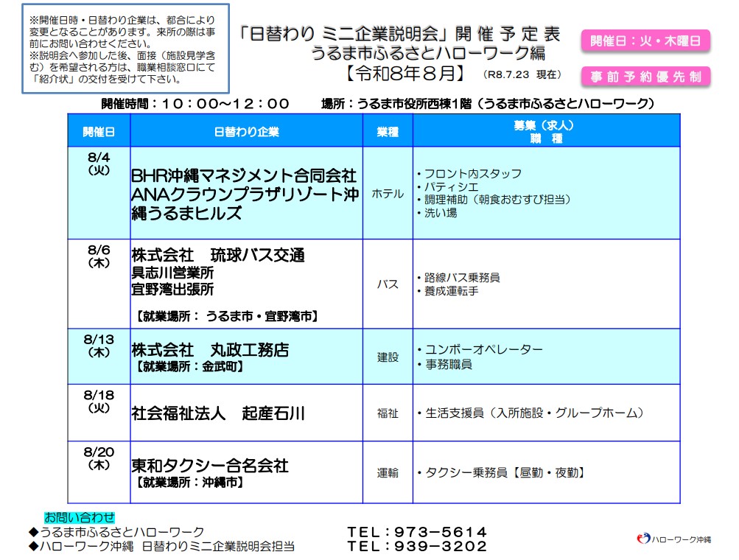Select the 開催日 column header
The width and height of the screenshot is (739, 560).
[x=99, y=131]
